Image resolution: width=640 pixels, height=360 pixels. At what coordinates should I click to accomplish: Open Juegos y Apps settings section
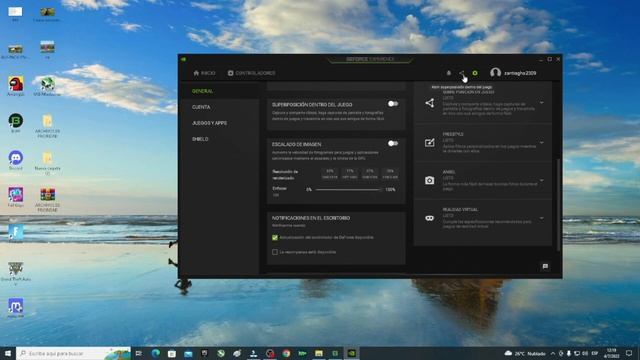(209, 123)
